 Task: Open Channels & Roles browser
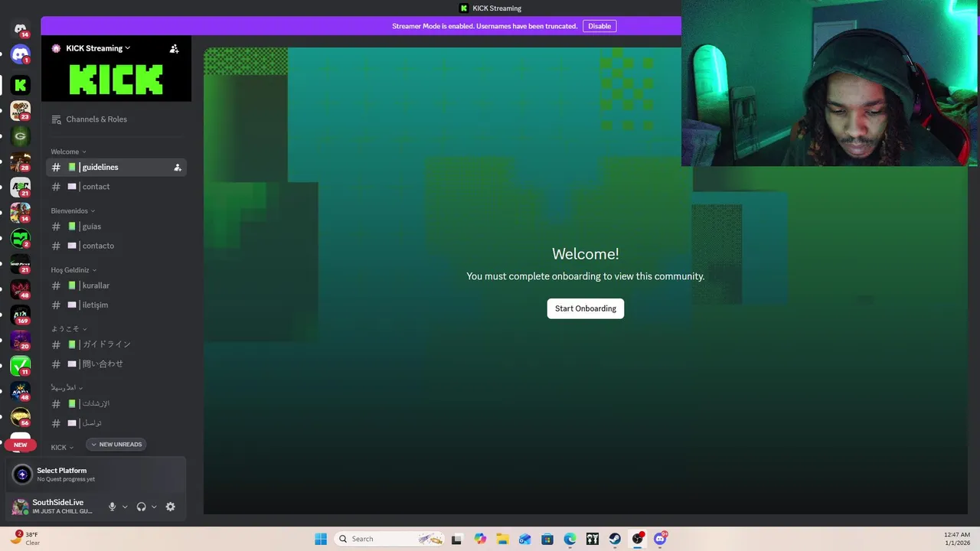tap(116, 119)
